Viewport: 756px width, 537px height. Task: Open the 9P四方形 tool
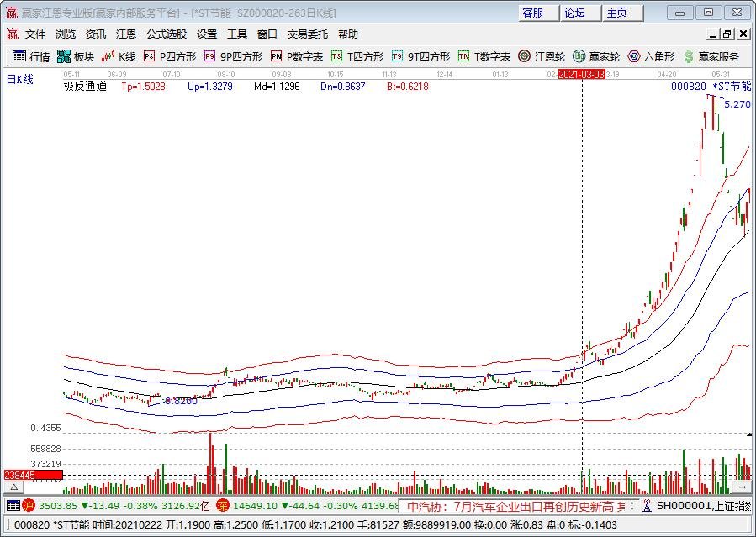(x=233, y=57)
